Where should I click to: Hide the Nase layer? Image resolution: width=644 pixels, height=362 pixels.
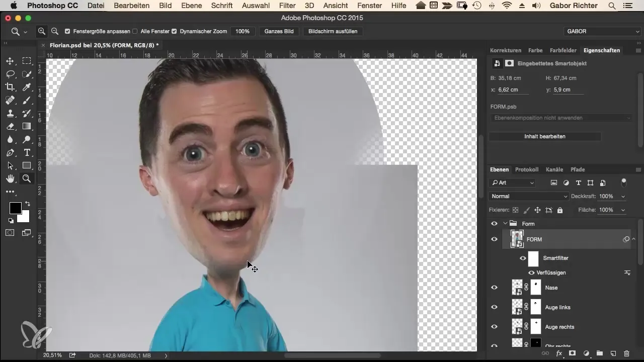[494, 288]
